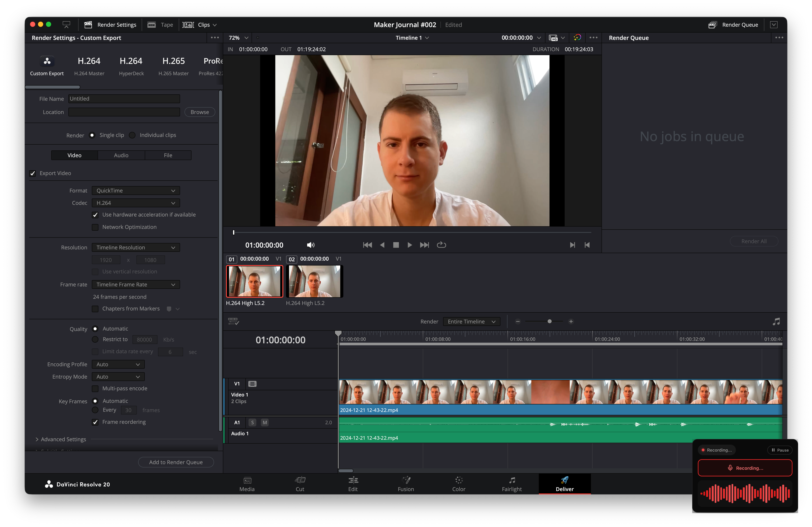Enable Network Optimization
The image size is (812, 527).
[x=95, y=227]
